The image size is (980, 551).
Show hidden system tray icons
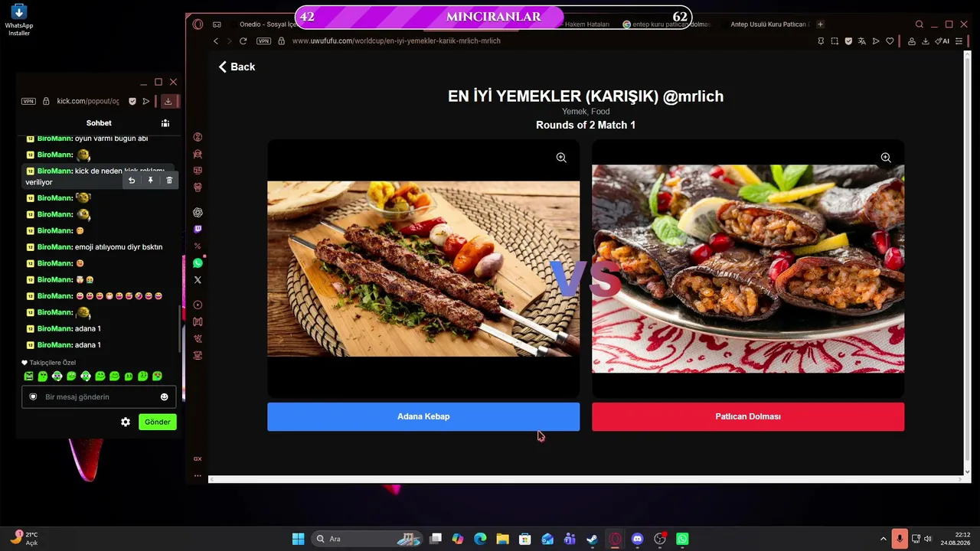[883, 539]
